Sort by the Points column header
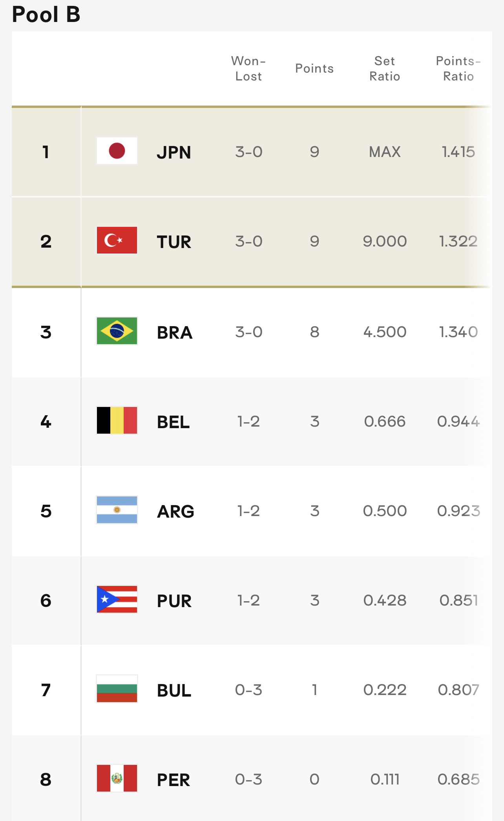 click(x=314, y=68)
